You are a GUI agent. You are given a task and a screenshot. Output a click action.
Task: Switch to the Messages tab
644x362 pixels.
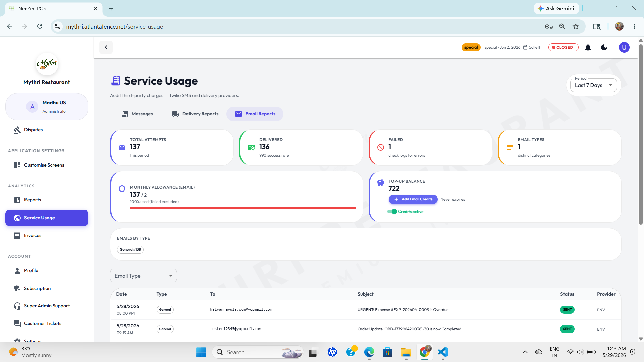[x=137, y=114]
